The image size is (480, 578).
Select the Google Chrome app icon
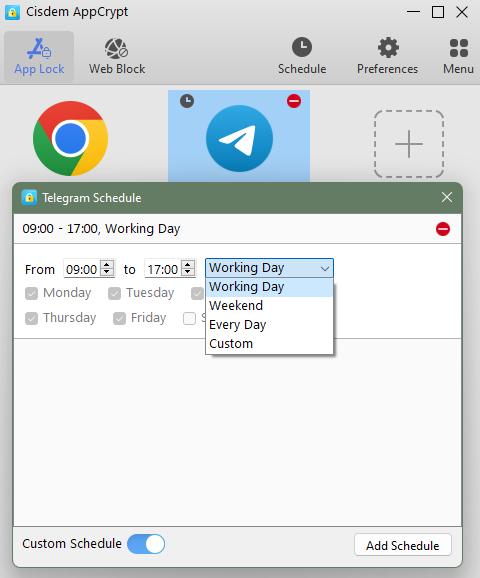(70, 138)
